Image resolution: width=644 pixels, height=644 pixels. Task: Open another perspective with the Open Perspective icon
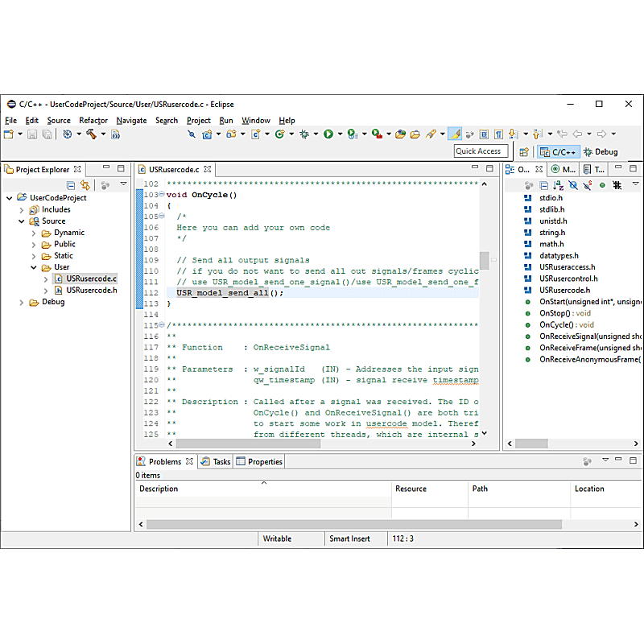pos(523,151)
